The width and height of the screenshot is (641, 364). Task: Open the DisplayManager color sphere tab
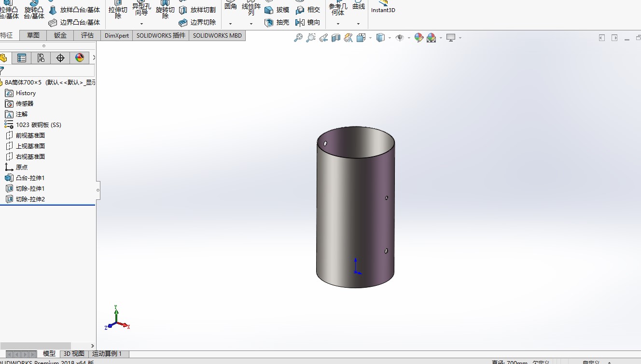(x=80, y=58)
